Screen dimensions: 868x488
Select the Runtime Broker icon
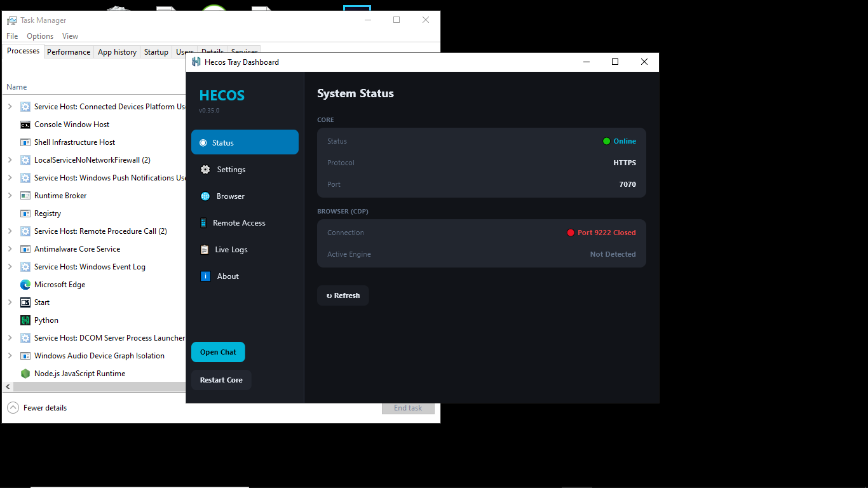tap(25, 196)
